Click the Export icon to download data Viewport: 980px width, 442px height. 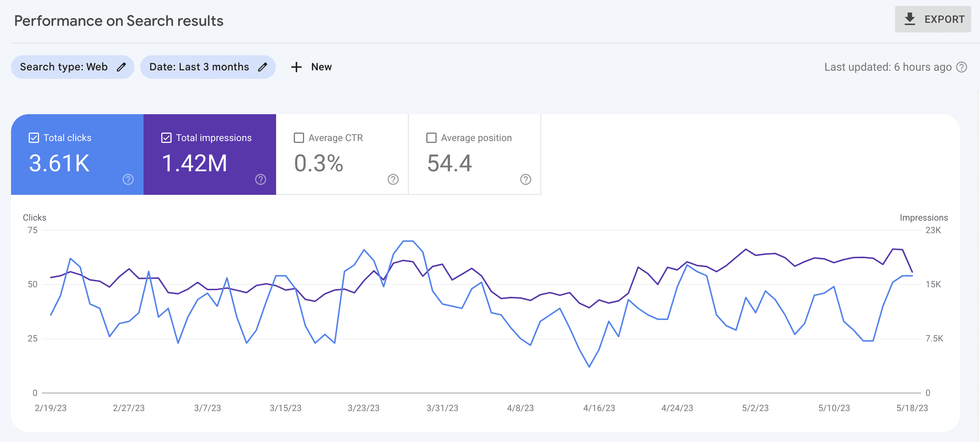click(910, 19)
